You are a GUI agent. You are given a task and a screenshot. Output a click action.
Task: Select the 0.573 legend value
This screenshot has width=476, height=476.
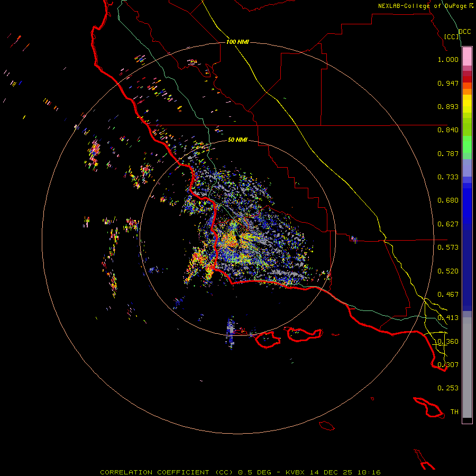448,248
